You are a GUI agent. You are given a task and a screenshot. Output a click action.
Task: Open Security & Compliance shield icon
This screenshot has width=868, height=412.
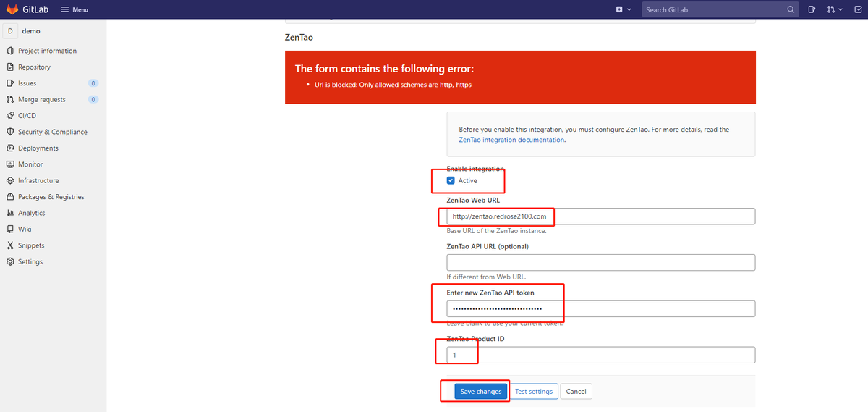coord(10,132)
